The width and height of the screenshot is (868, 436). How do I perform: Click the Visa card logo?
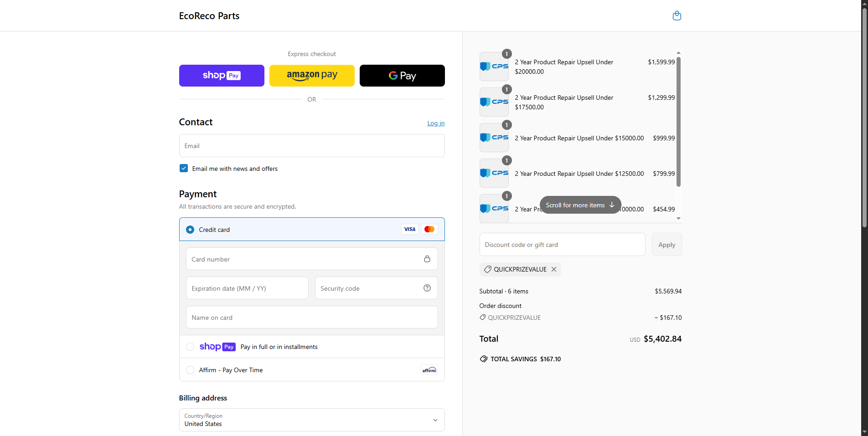click(410, 229)
